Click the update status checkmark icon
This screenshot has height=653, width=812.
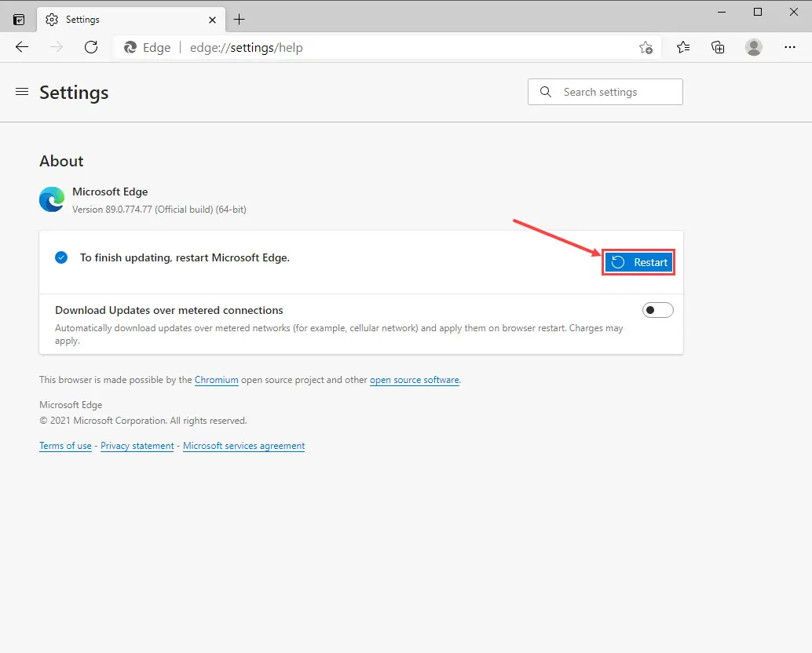click(x=61, y=257)
